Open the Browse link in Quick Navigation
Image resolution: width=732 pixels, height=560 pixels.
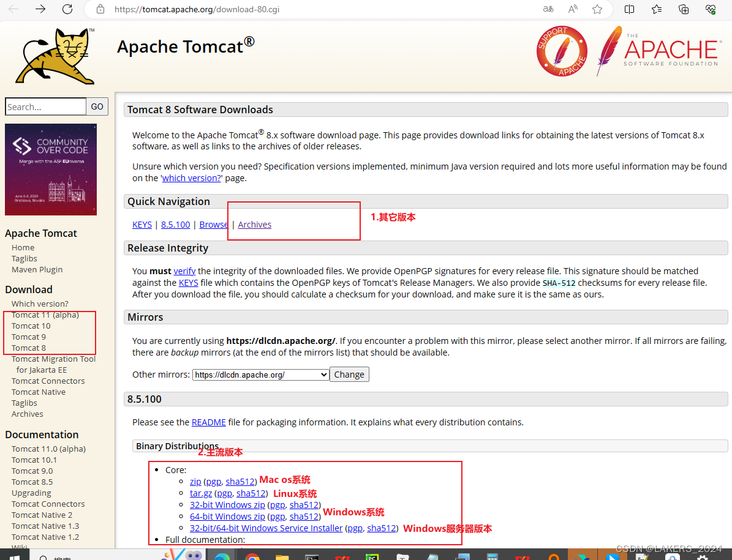(x=214, y=225)
